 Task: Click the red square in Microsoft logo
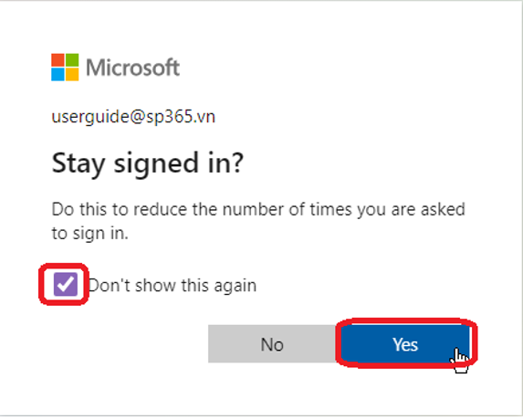[x=58, y=59]
